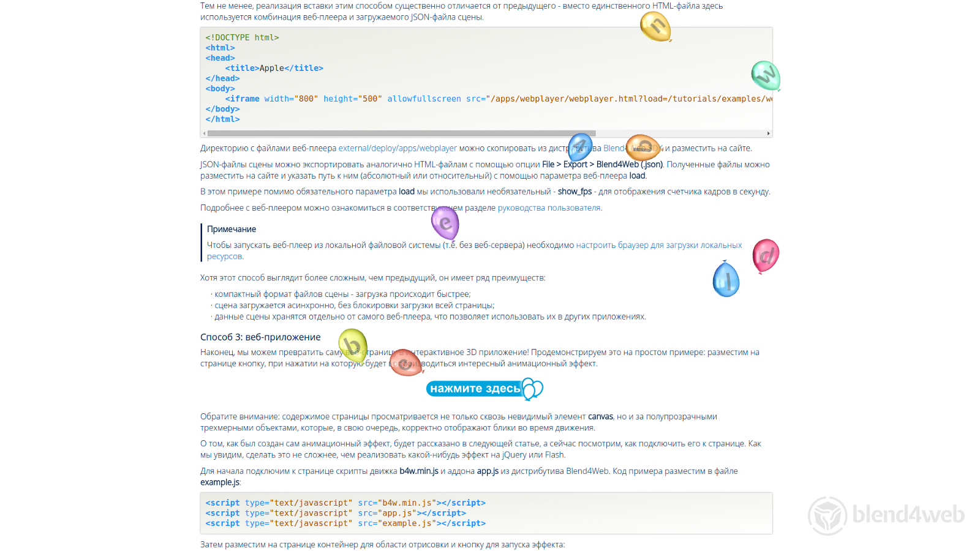Click the title Apple line in code
The height and width of the screenshot is (551, 980).
274,68
